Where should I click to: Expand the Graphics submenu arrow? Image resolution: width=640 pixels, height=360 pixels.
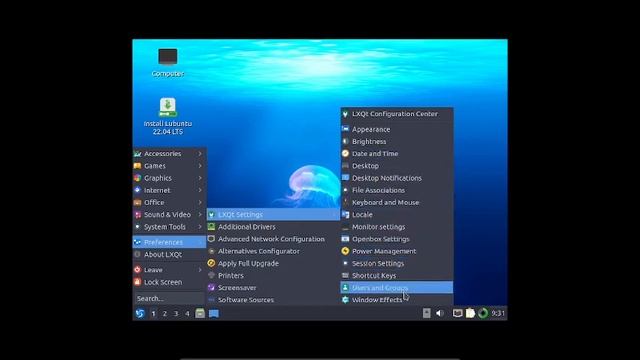(x=200, y=178)
